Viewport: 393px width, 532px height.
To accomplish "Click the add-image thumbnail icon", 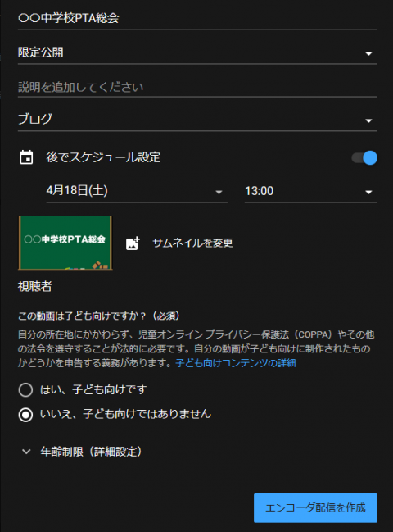I will click(133, 243).
